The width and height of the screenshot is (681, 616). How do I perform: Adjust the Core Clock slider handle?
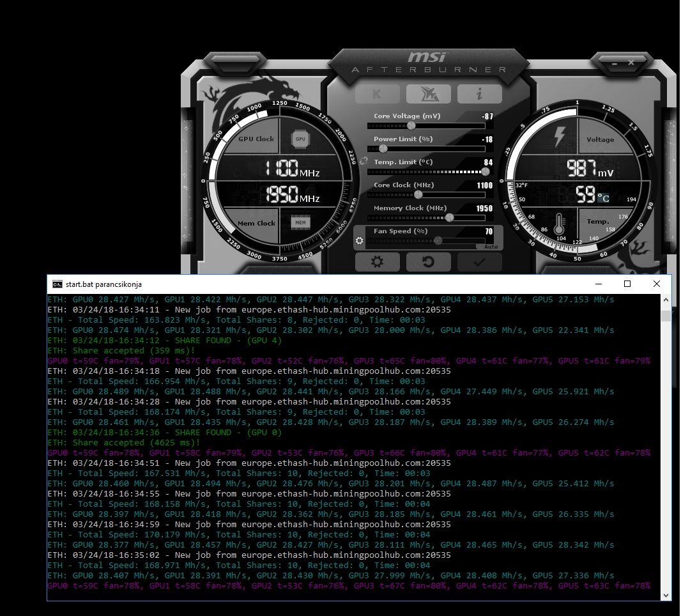click(418, 195)
